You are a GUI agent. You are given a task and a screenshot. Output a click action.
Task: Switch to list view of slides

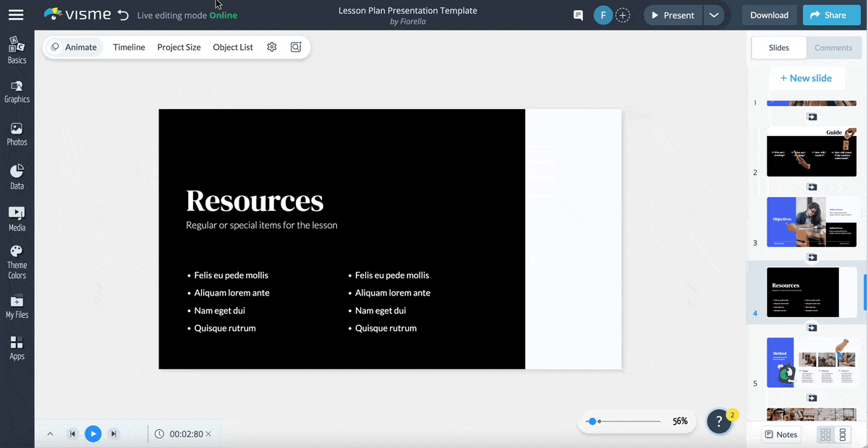(x=843, y=434)
